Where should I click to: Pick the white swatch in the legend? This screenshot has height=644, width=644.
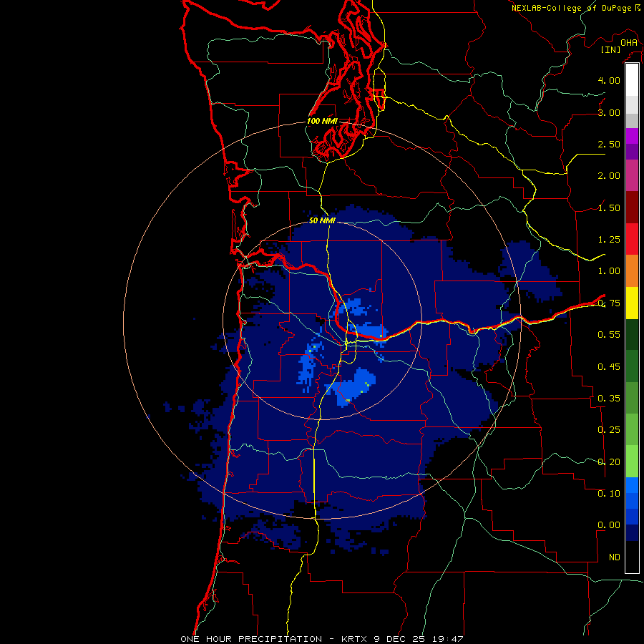tap(632, 80)
